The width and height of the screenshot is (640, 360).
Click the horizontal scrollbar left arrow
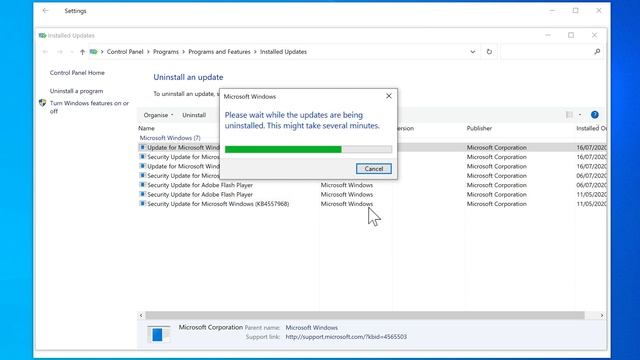point(141,316)
